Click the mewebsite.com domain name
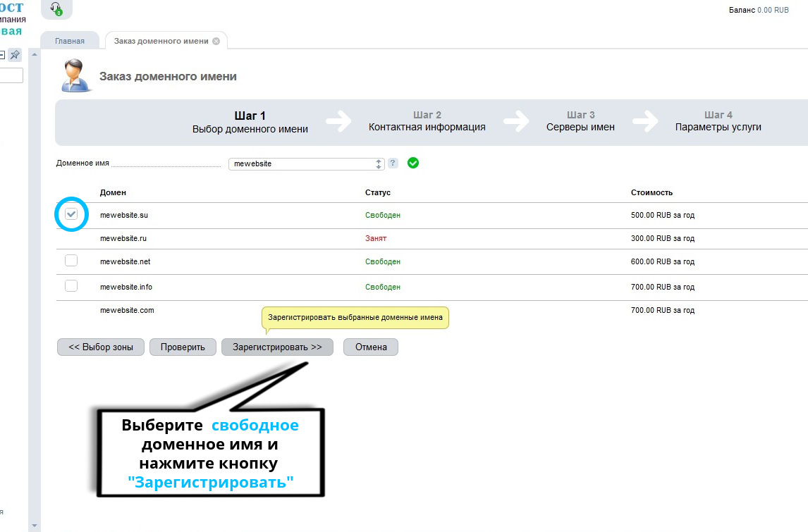The width and height of the screenshot is (808, 532). tap(127, 310)
